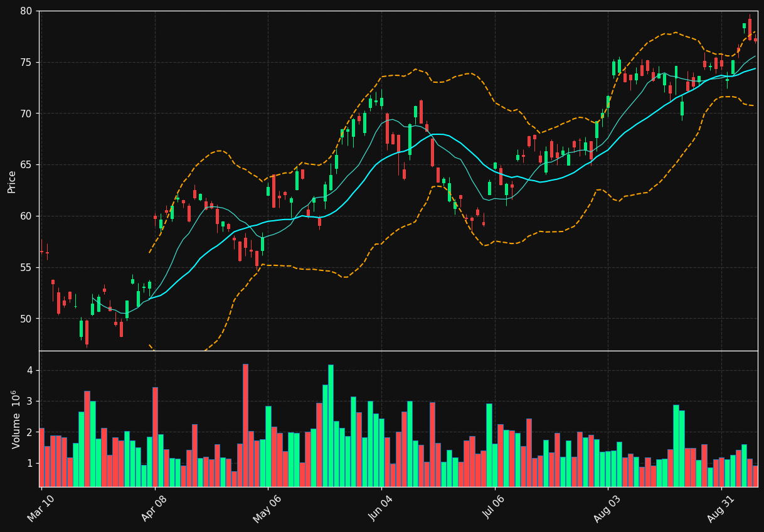Click the 60 price tick label

tap(26, 216)
